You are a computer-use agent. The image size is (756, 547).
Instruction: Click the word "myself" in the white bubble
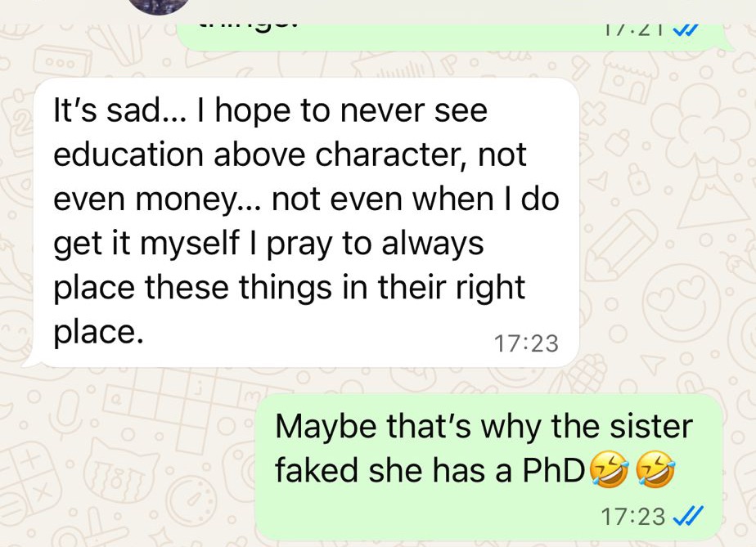tap(191, 244)
